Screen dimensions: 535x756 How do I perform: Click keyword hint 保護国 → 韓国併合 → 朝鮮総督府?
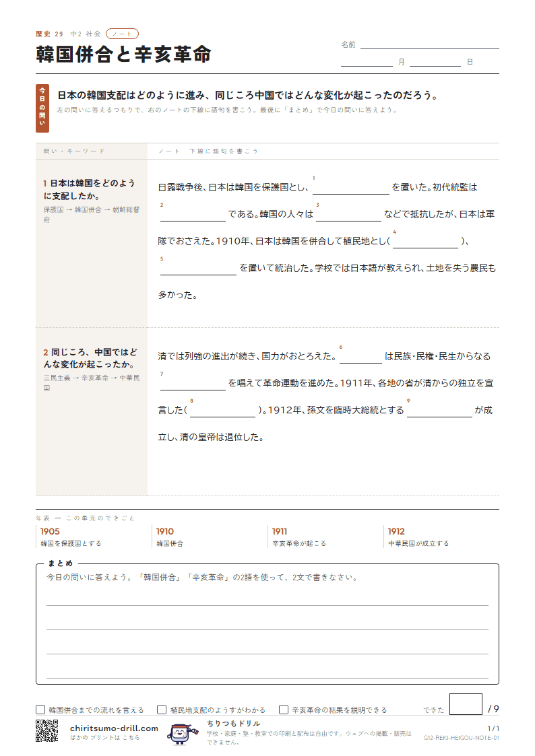pyautogui.click(x=91, y=215)
